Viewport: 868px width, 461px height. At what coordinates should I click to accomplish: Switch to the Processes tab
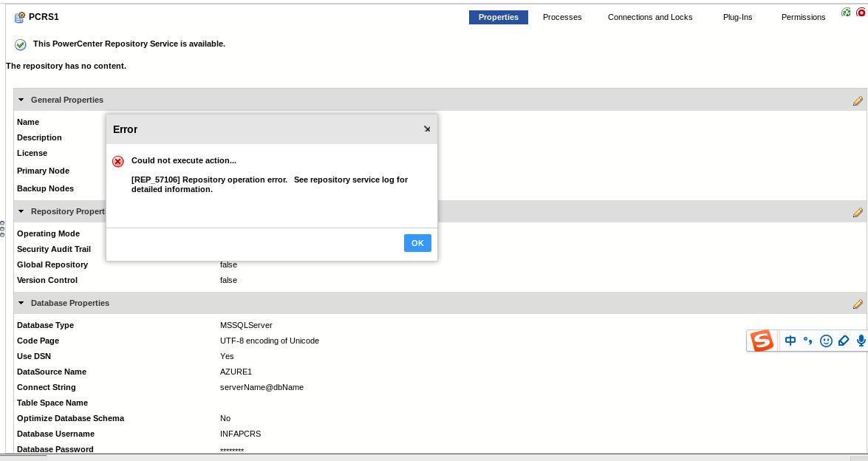[x=562, y=17]
